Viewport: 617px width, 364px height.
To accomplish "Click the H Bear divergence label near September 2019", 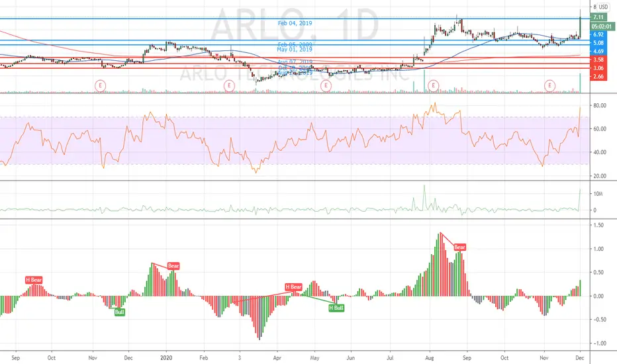I will [x=34, y=280].
